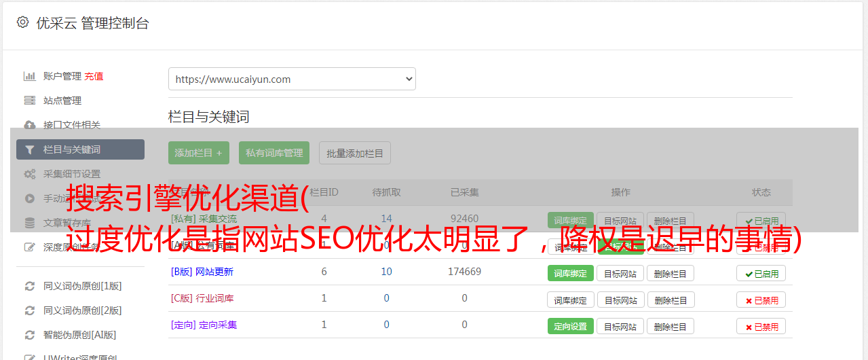Click 目标网站 in the 行业词库 row
This screenshot has width=868, height=360.
(x=620, y=300)
